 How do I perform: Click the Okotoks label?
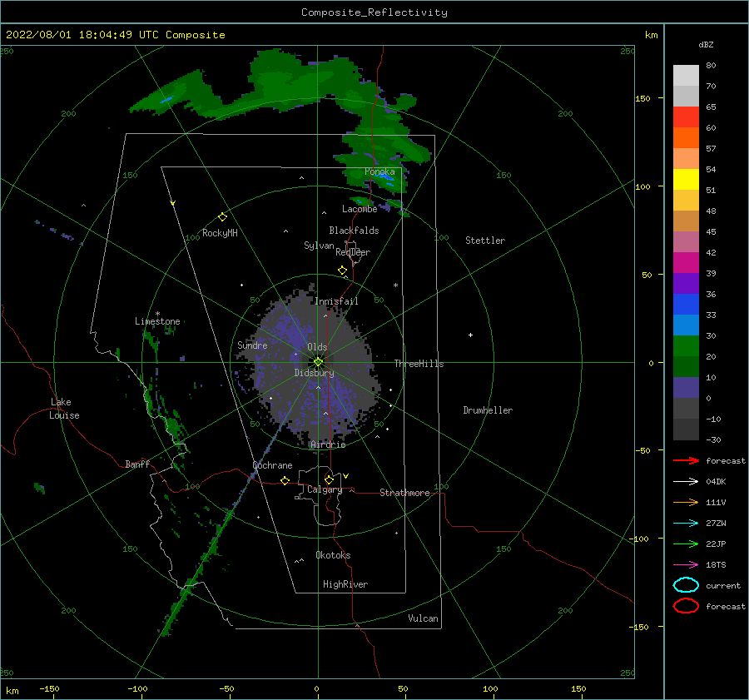coord(333,555)
